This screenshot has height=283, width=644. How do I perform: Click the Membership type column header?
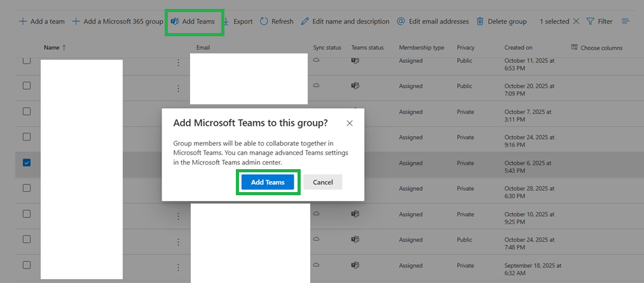click(421, 48)
